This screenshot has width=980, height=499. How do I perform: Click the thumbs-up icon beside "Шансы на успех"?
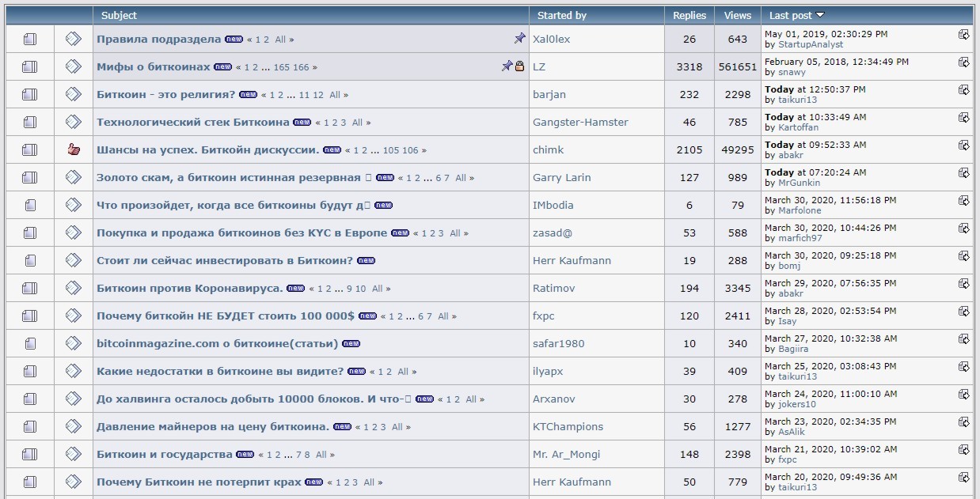pyautogui.click(x=74, y=149)
